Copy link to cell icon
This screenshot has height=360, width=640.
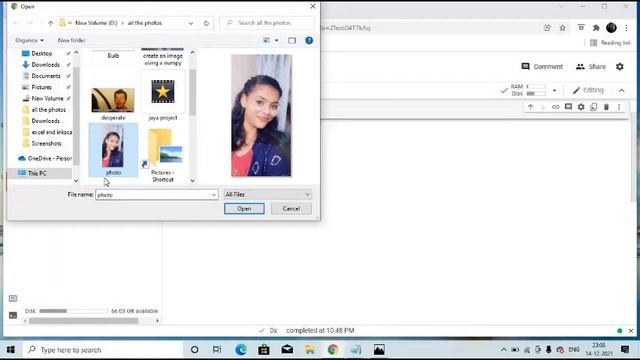[x=556, y=107]
